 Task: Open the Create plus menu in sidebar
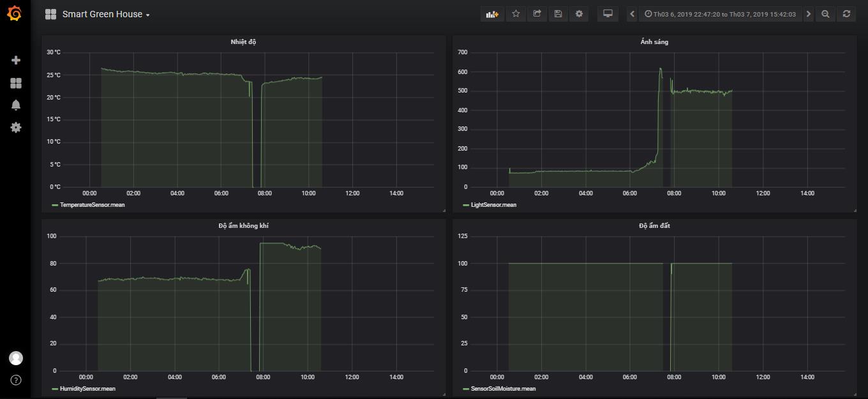pos(16,60)
